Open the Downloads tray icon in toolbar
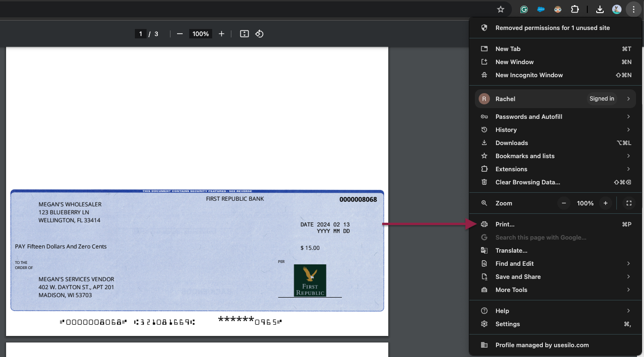 (600, 9)
